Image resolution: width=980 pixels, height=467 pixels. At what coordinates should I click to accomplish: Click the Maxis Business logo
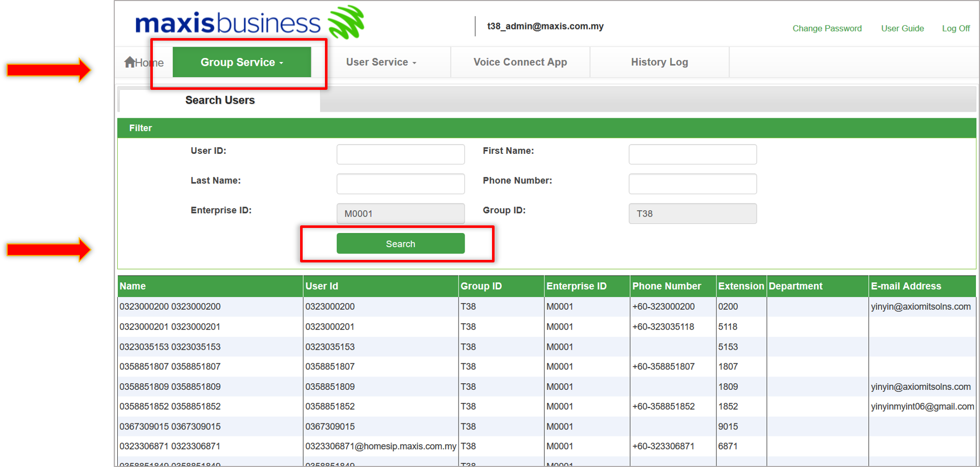coord(249,23)
